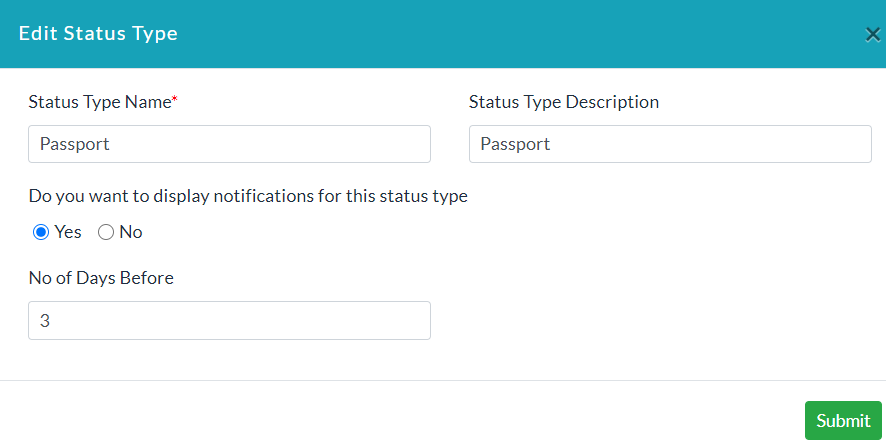Screen dimensions: 886x448
Task: Click the Yes label text
Action: pyautogui.click(x=68, y=232)
